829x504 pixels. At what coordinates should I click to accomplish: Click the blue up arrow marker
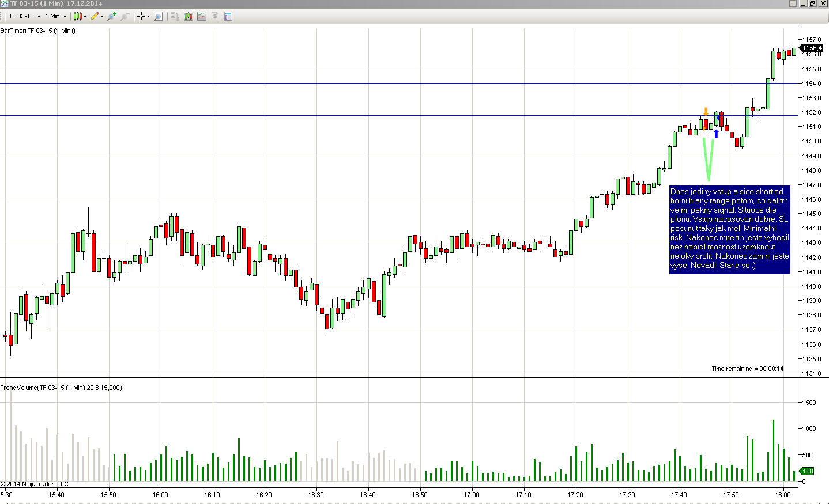[716, 134]
